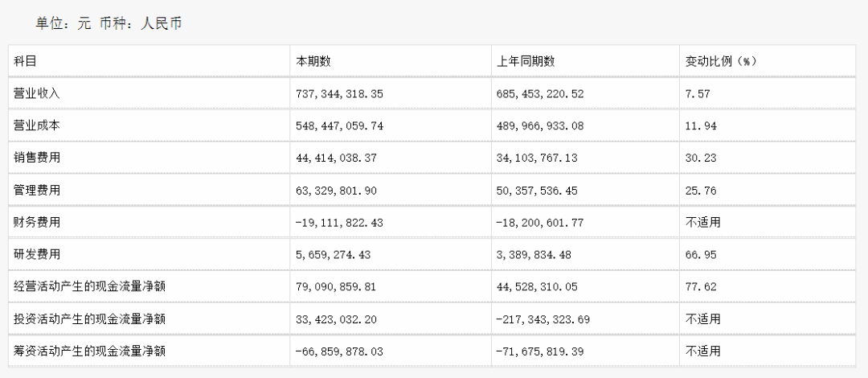
Task: Click the 投资活动产生的现金流量净额 label
Action: click(90, 318)
